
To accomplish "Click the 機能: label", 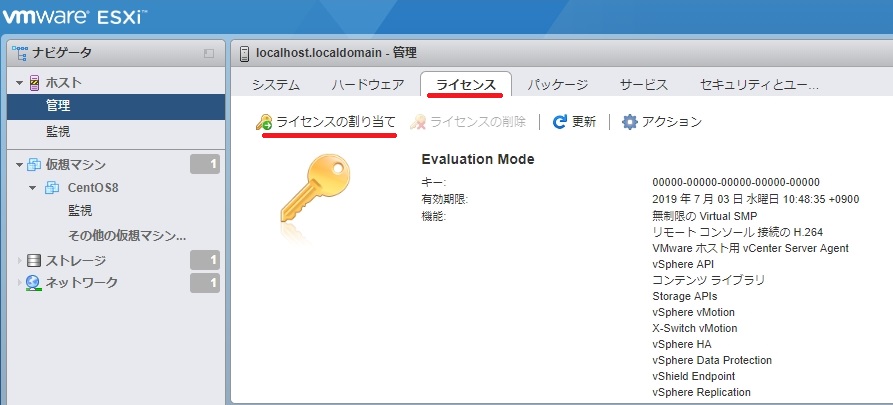I will click(x=433, y=216).
